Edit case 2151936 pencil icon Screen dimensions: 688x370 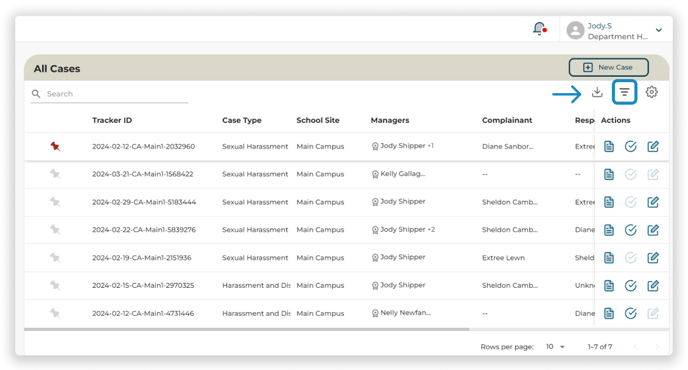tap(653, 258)
